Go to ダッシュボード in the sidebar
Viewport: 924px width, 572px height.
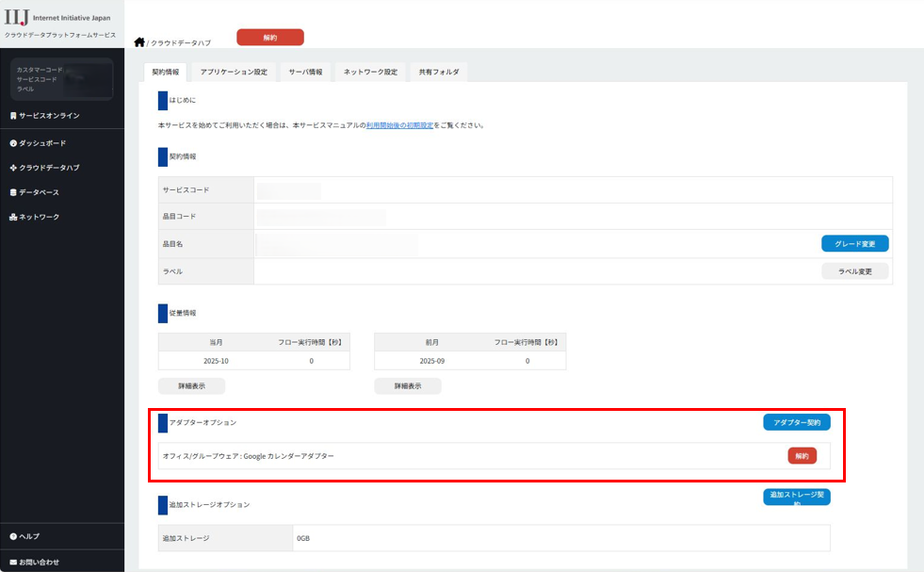[x=42, y=143]
